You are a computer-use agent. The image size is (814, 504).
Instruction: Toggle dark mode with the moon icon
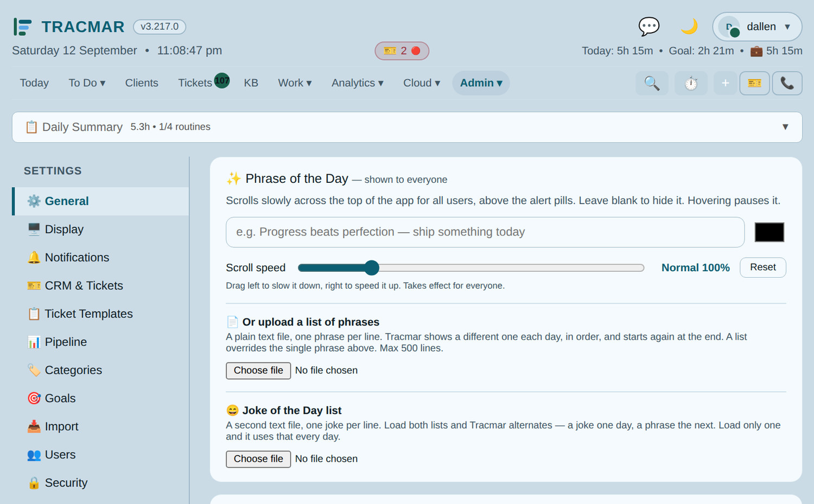coord(689,27)
